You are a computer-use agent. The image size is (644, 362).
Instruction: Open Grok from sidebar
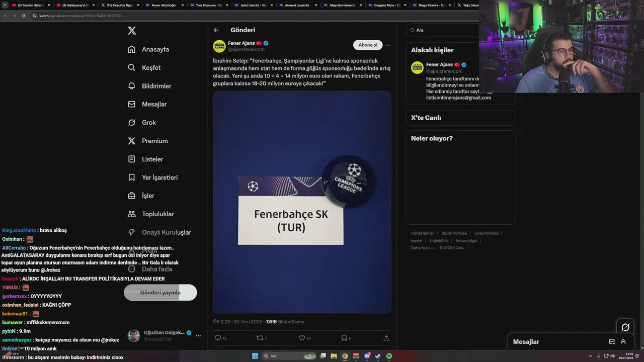pyautogui.click(x=142, y=123)
